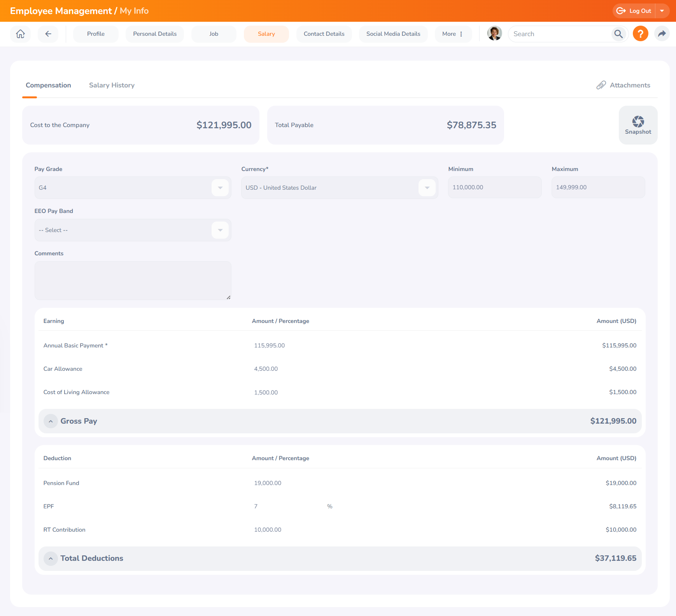This screenshot has height=616, width=676.
Task: Click the search magnifier icon
Action: pyautogui.click(x=618, y=34)
